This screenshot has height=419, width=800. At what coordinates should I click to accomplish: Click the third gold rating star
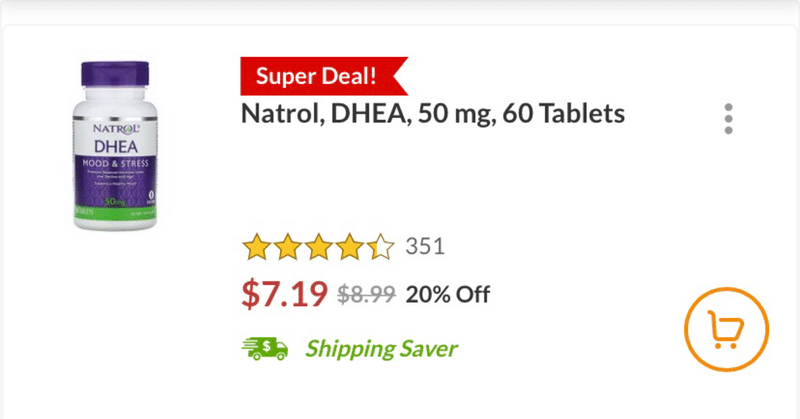(318, 247)
